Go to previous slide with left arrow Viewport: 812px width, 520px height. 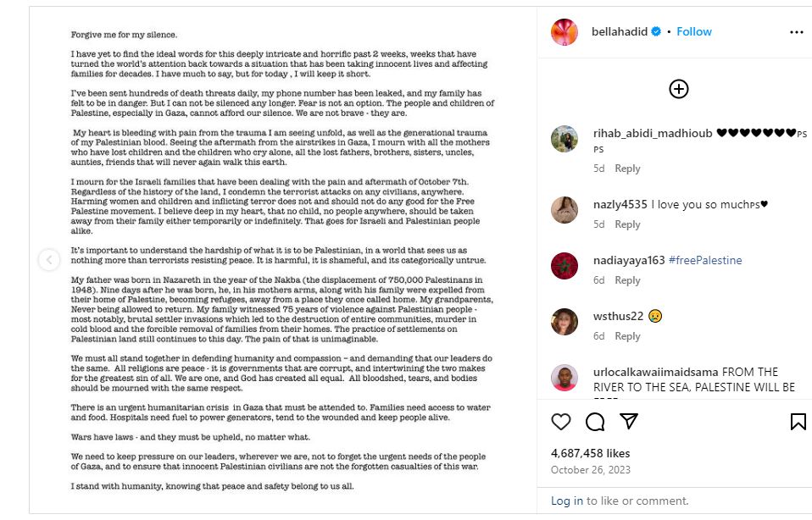point(49,260)
